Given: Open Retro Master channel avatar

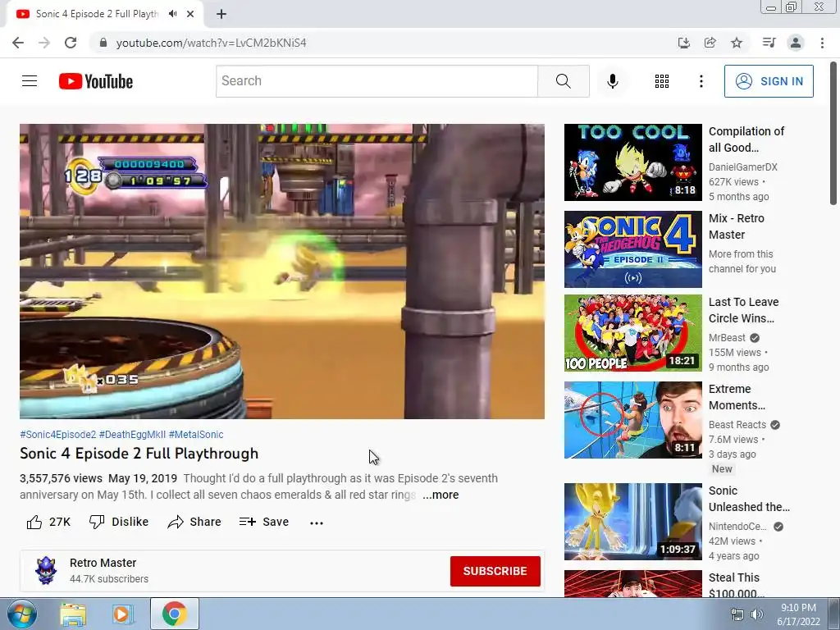Looking at the screenshot, I should 46,571.
